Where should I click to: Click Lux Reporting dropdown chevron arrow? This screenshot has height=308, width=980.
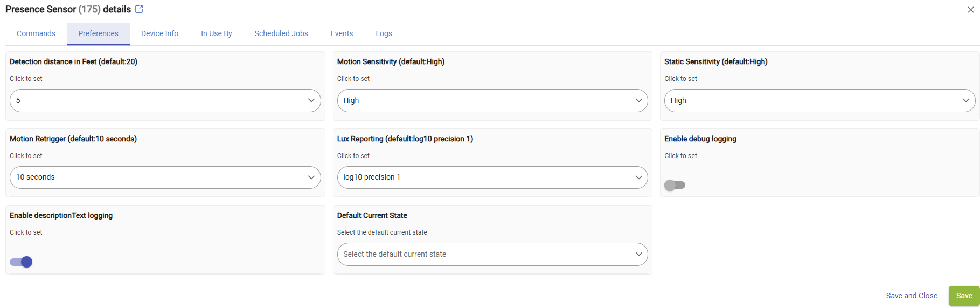(638, 177)
